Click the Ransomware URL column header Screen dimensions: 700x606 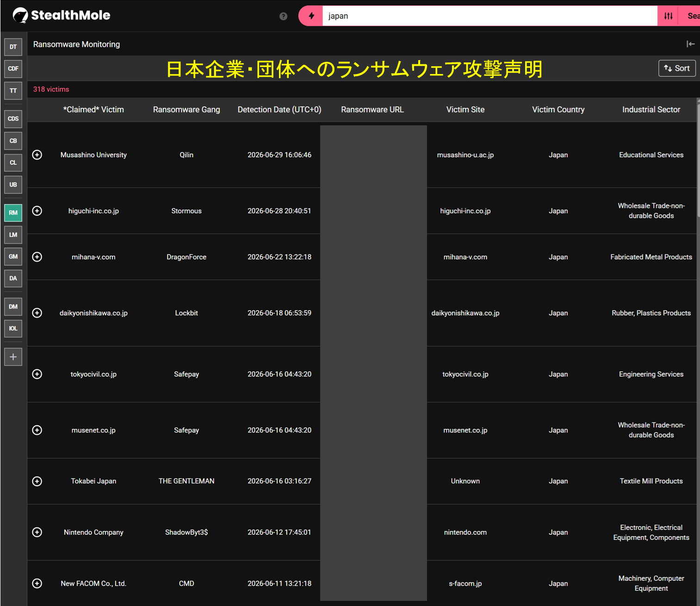372,110
